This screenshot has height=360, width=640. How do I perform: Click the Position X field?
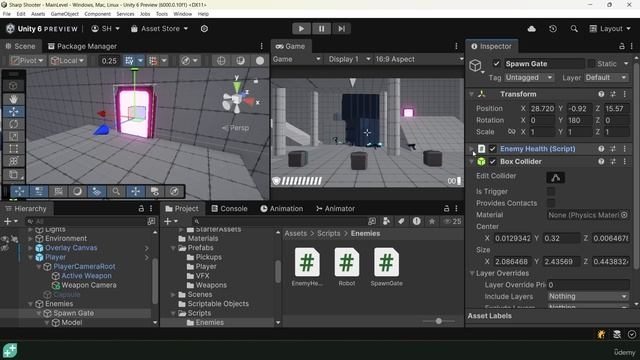pos(542,109)
